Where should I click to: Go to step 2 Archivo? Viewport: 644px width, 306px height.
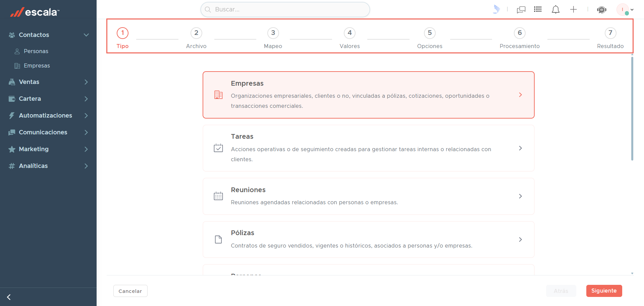196,38
